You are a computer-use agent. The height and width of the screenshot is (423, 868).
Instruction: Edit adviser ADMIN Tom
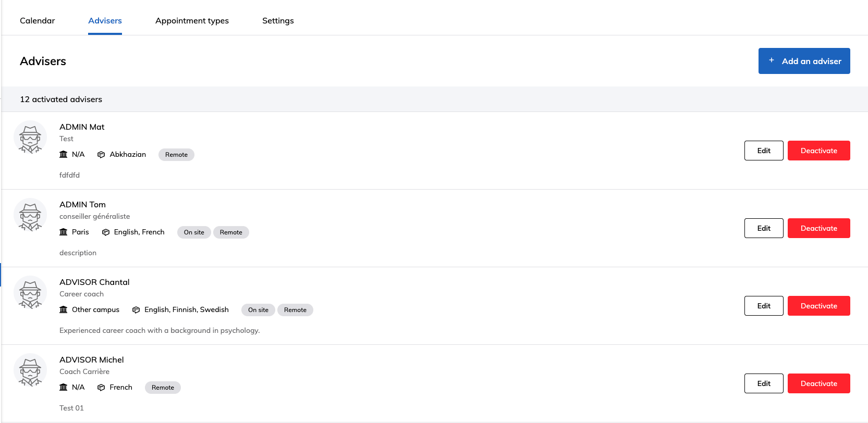(764, 228)
